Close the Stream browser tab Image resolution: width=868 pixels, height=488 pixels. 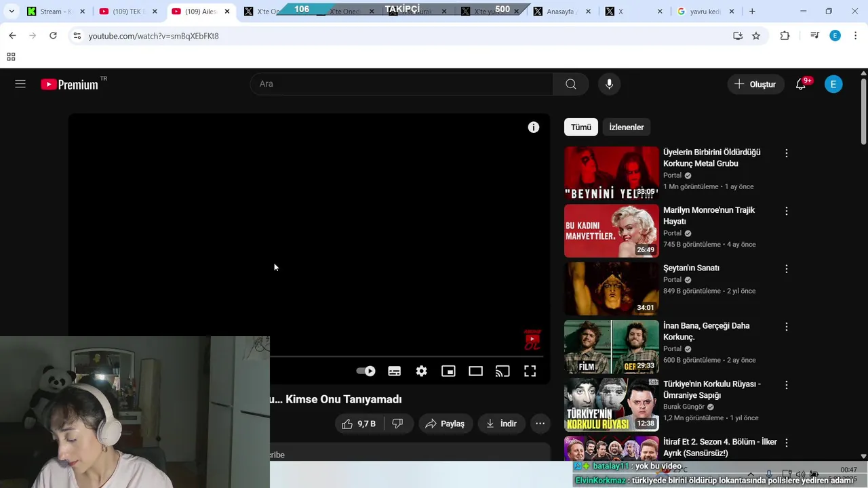[83, 12]
